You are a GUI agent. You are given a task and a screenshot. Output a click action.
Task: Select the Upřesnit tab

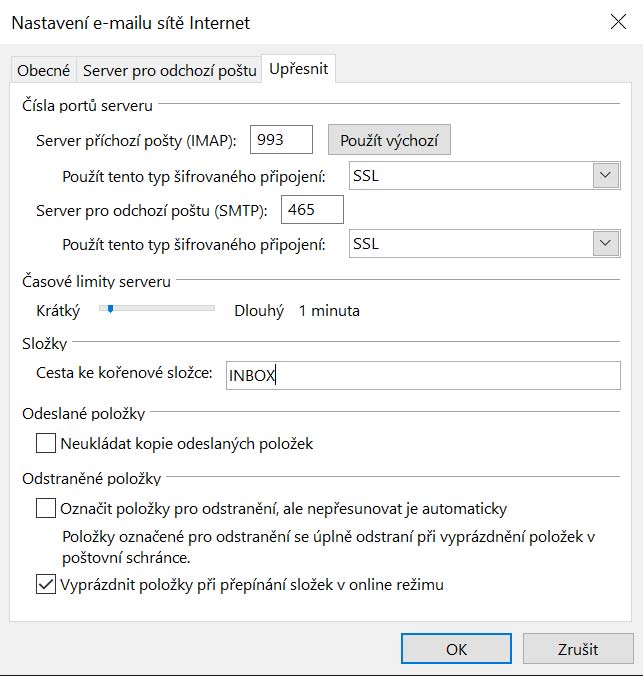tap(298, 69)
